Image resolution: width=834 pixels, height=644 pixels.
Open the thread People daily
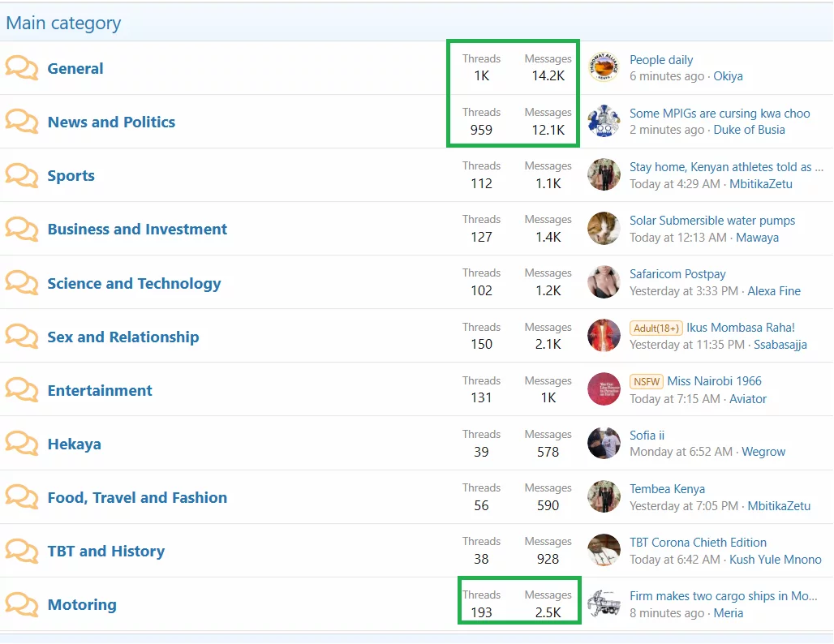(661, 60)
